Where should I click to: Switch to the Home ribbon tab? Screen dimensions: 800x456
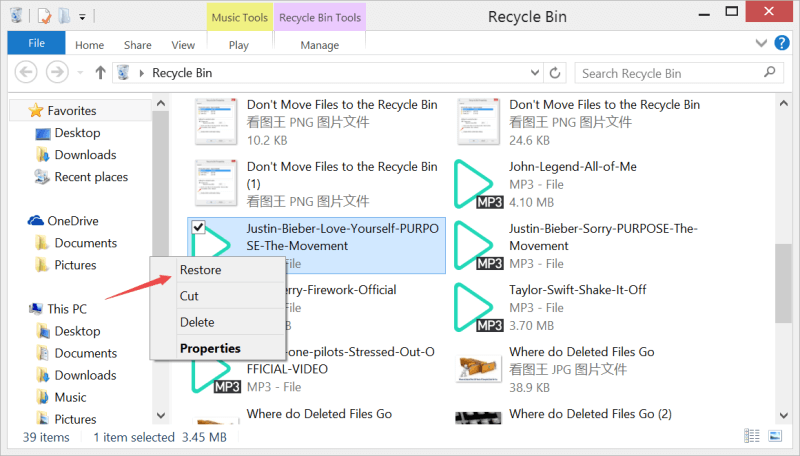(89, 45)
